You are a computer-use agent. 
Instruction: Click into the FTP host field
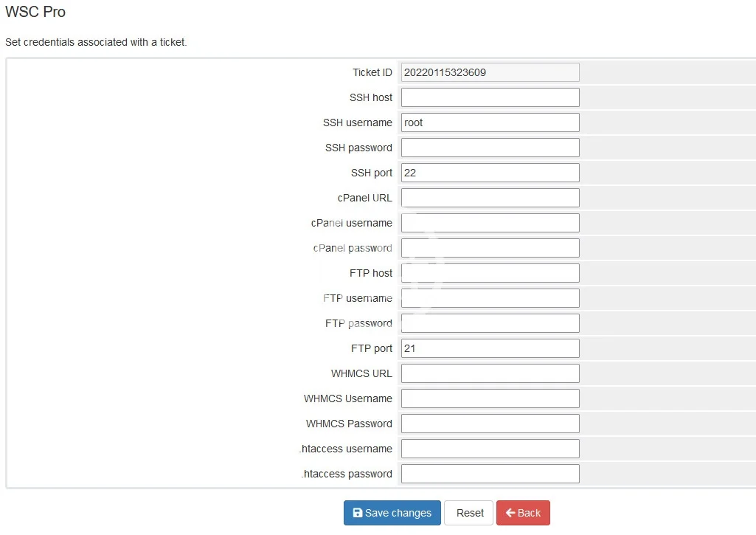[490, 273]
